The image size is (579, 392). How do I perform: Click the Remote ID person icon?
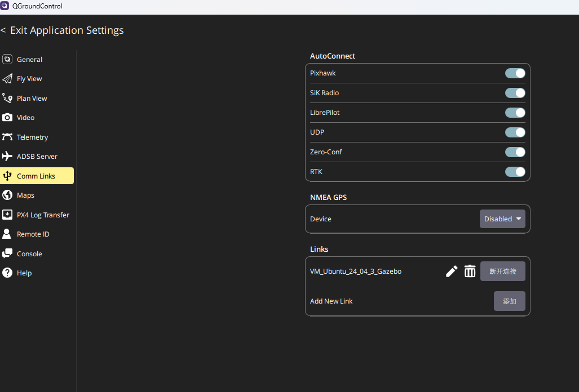[7, 234]
